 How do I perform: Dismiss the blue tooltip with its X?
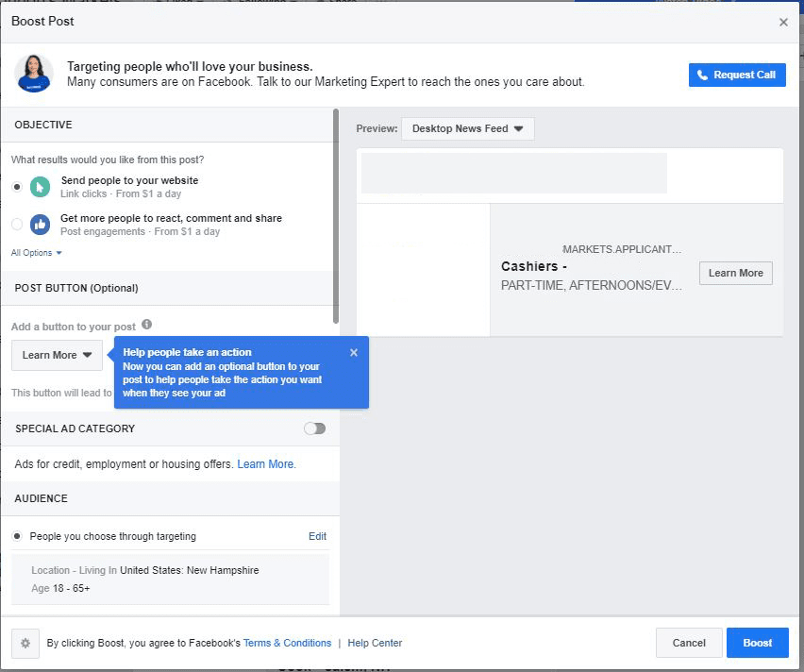(x=354, y=351)
